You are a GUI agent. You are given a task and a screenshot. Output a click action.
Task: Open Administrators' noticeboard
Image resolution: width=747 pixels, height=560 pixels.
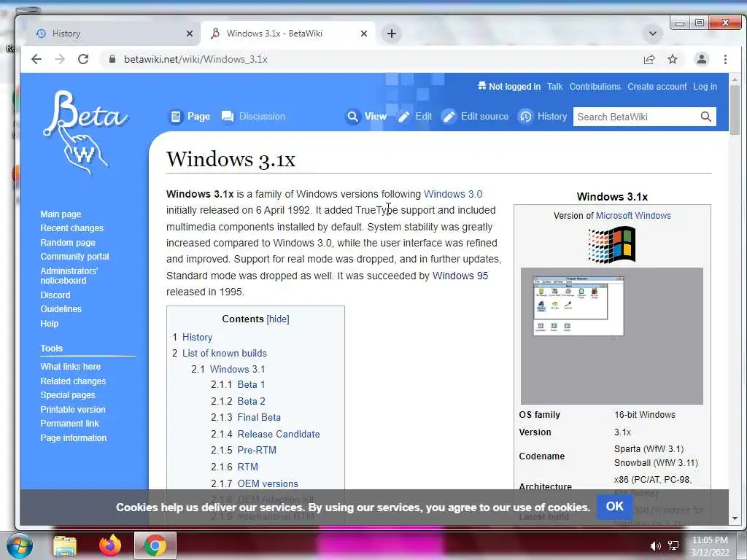[x=69, y=276]
